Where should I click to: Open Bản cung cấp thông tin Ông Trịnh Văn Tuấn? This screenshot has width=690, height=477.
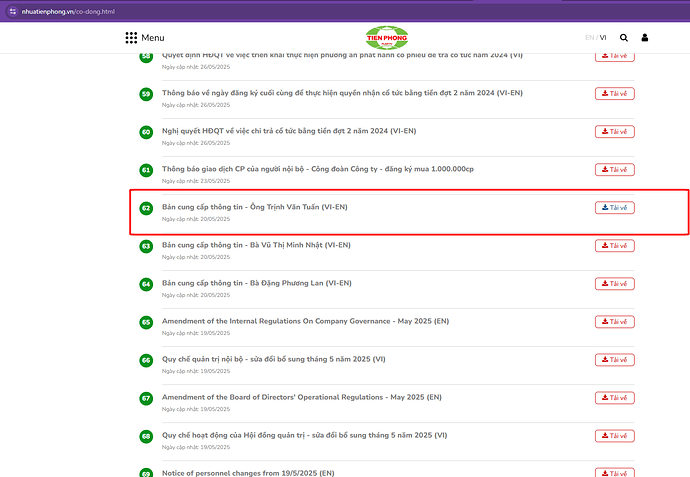click(x=255, y=207)
